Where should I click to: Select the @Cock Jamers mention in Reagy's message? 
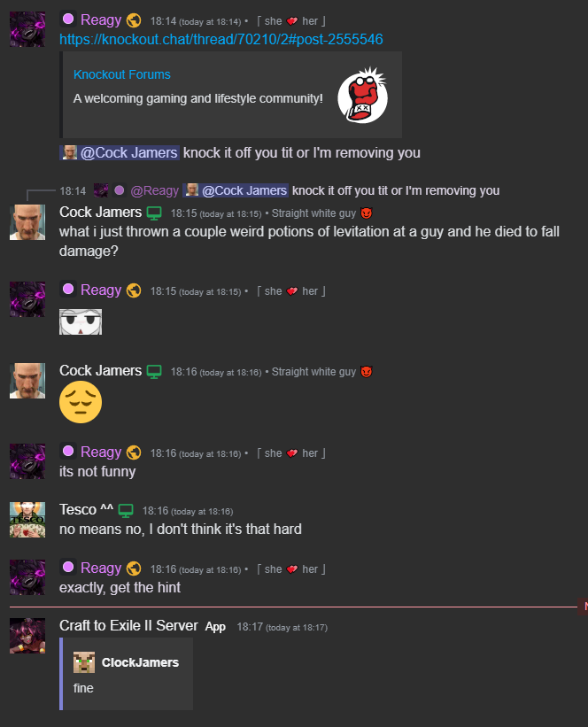point(120,153)
